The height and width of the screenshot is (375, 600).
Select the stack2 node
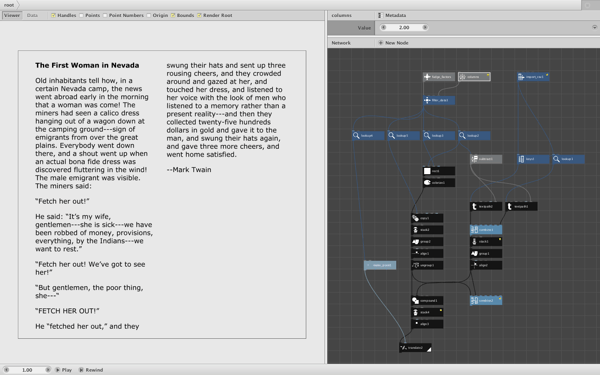(427, 230)
